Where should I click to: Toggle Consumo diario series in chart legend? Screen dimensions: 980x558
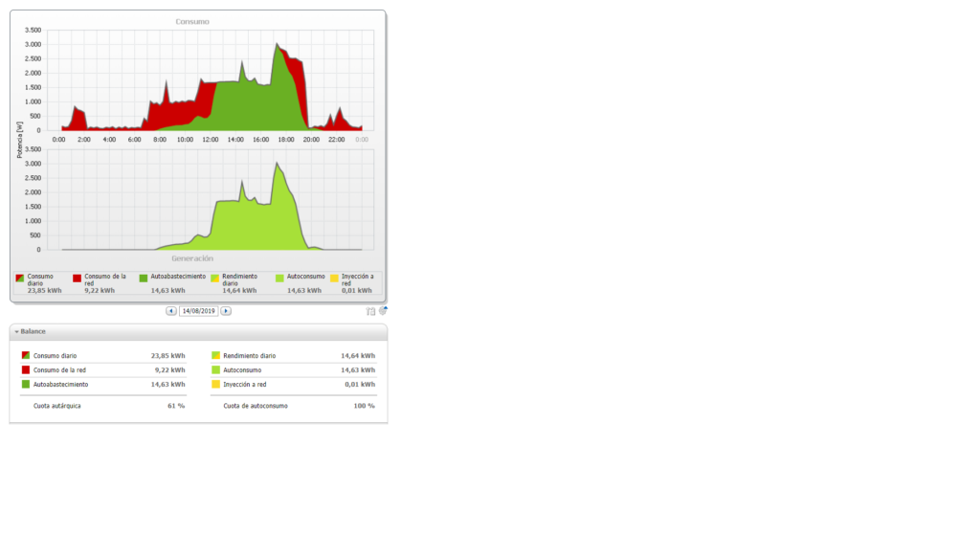click(x=21, y=278)
